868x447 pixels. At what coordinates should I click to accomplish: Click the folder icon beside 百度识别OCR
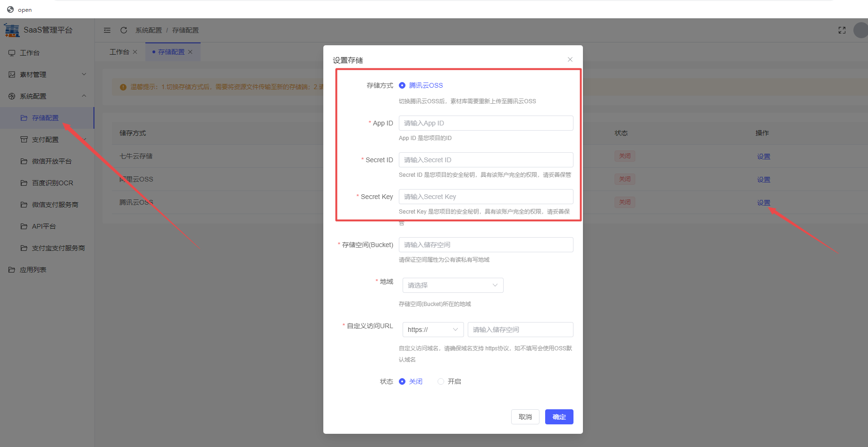[24, 183]
